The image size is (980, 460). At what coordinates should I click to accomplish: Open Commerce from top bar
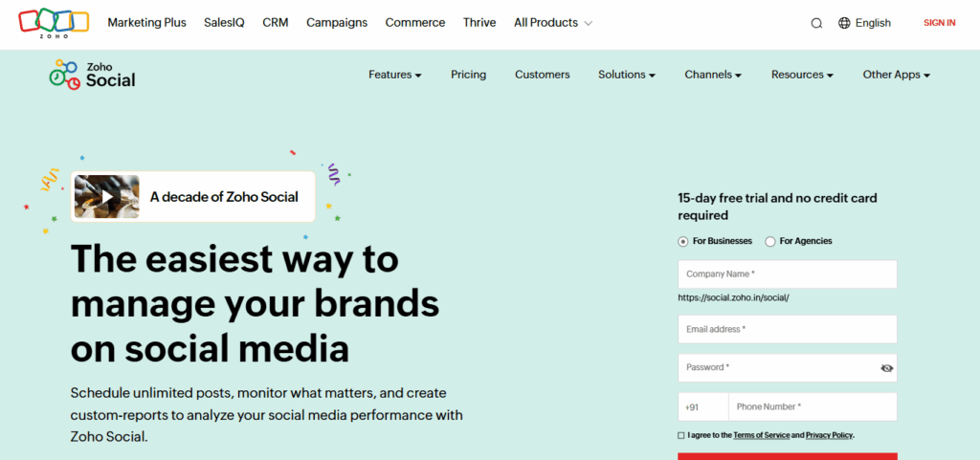415,23
